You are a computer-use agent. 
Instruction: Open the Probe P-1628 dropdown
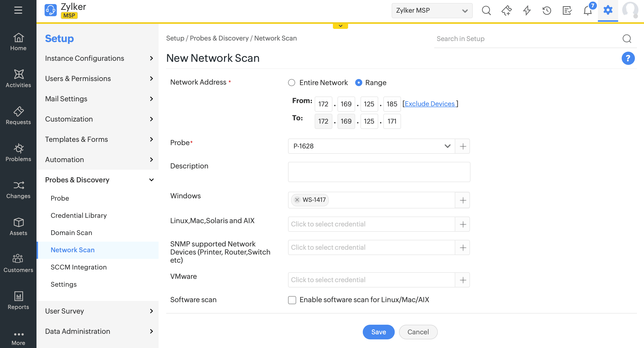371,146
